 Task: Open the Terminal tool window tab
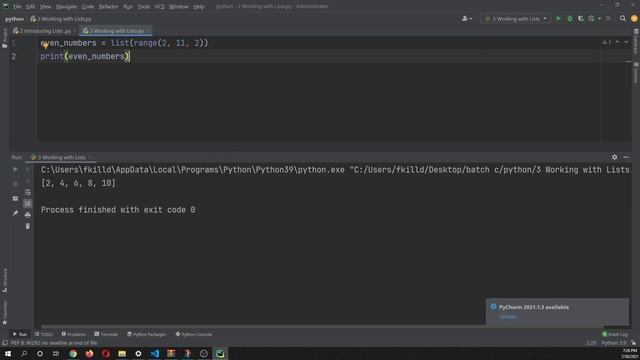point(106,334)
